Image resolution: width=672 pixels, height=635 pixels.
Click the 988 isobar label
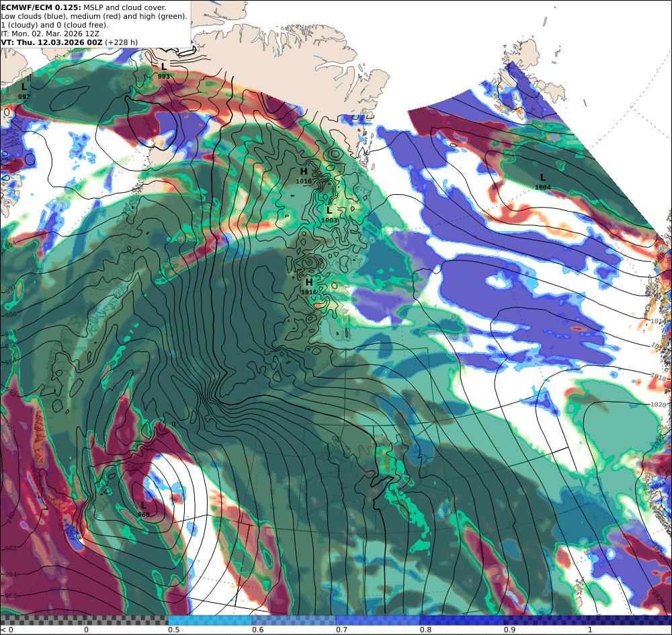point(11,333)
